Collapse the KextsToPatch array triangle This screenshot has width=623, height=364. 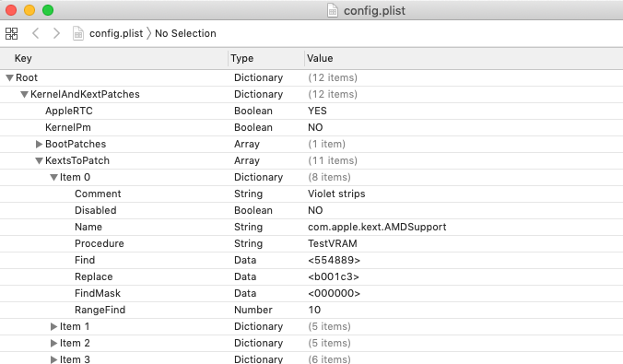click(x=39, y=161)
